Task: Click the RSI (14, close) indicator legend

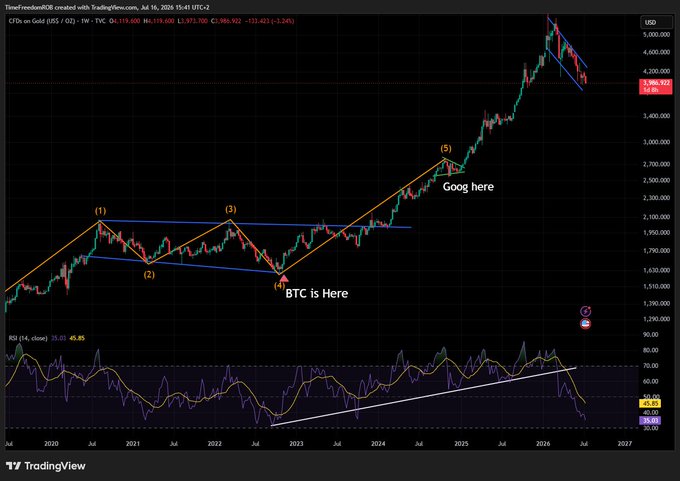Action: [28, 338]
